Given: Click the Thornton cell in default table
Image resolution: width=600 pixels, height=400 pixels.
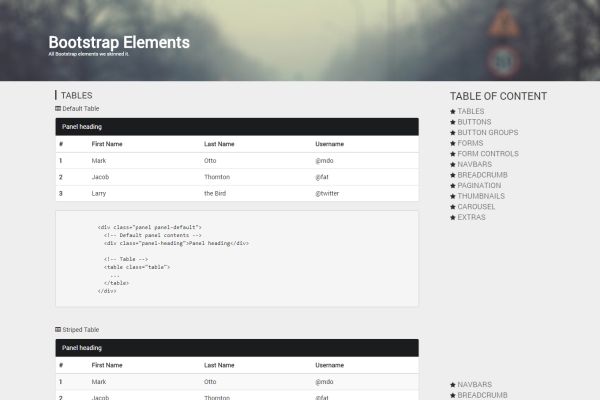Looking at the screenshot, I should coord(217,177).
